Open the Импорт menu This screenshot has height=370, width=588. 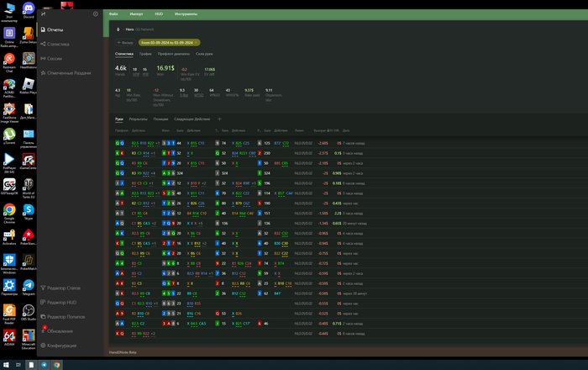point(136,14)
